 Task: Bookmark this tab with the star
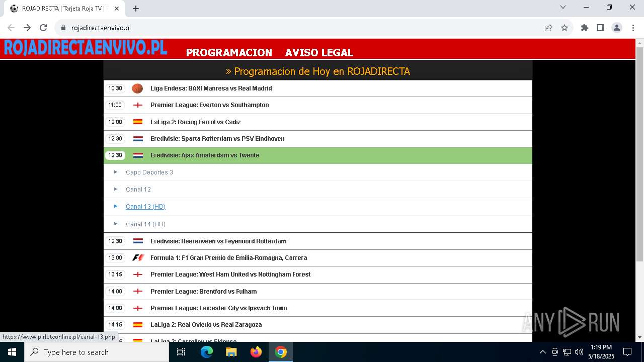tap(565, 28)
